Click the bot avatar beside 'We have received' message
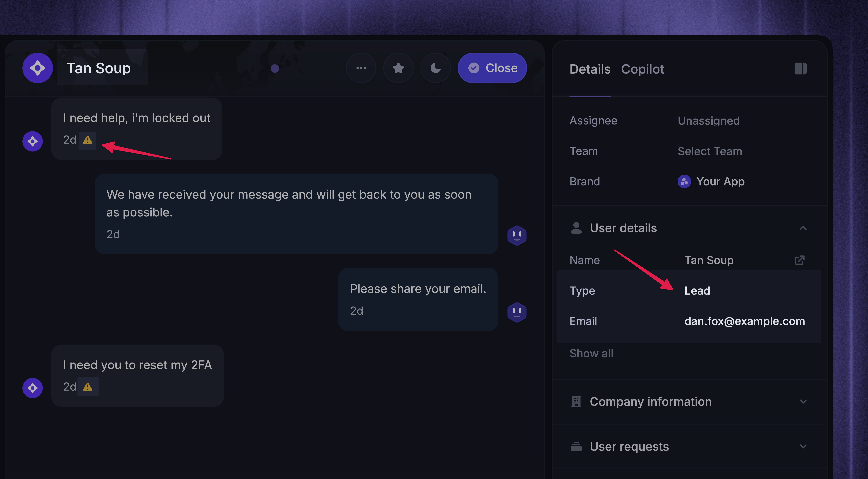This screenshot has width=868, height=479. click(x=517, y=235)
